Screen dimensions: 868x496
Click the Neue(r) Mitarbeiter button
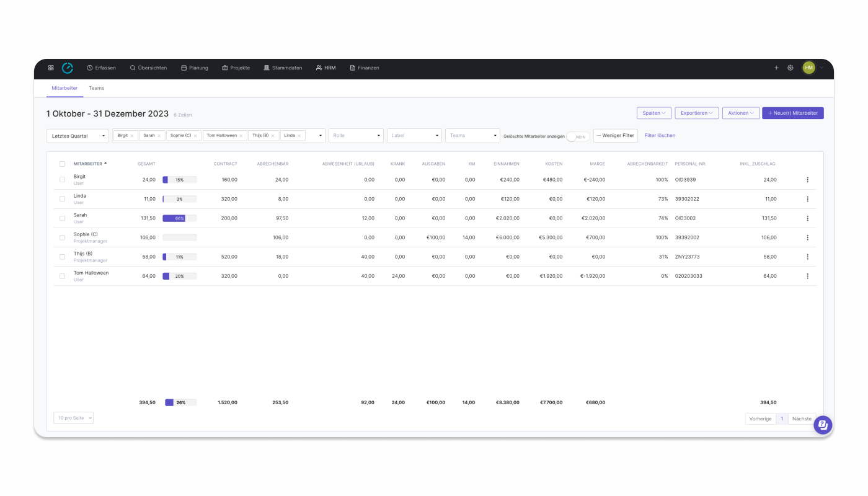coord(793,113)
